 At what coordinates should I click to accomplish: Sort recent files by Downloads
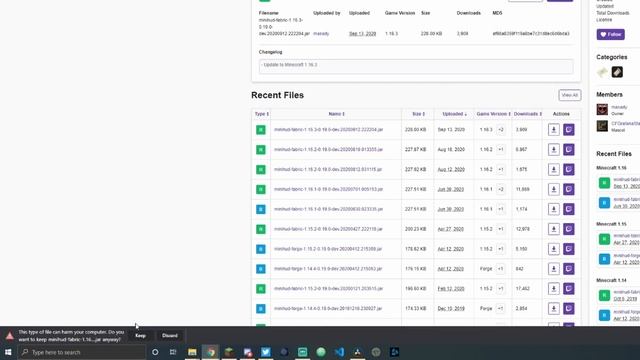click(528, 114)
